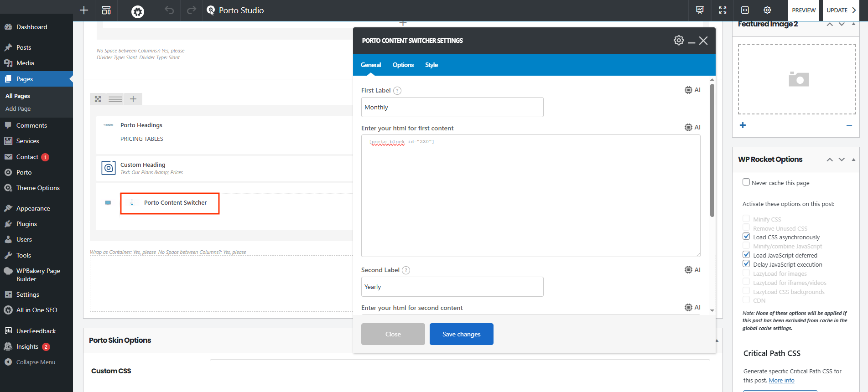Click the redo arrow in top toolbar
The image size is (868, 392).
click(192, 10)
